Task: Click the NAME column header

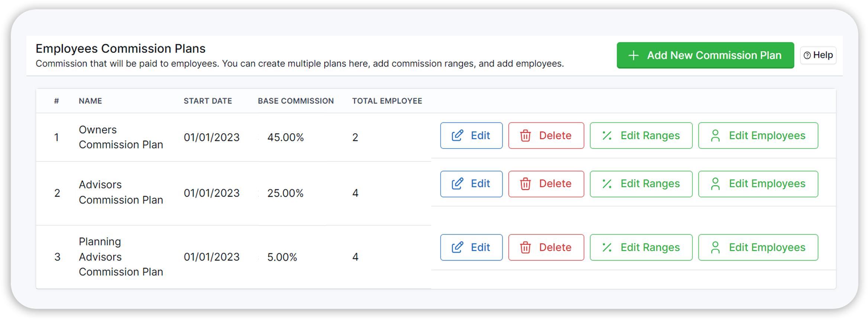Action: pos(90,101)
